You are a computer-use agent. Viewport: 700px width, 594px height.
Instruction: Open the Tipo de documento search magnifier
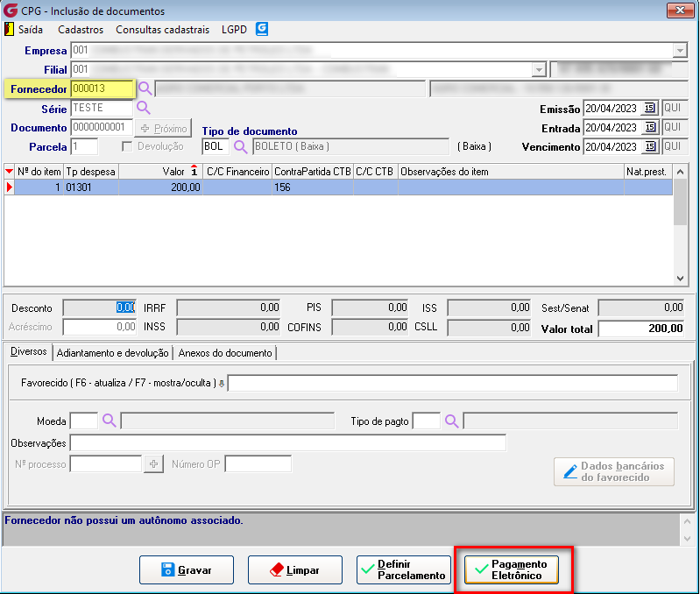[x=240, y=147]
